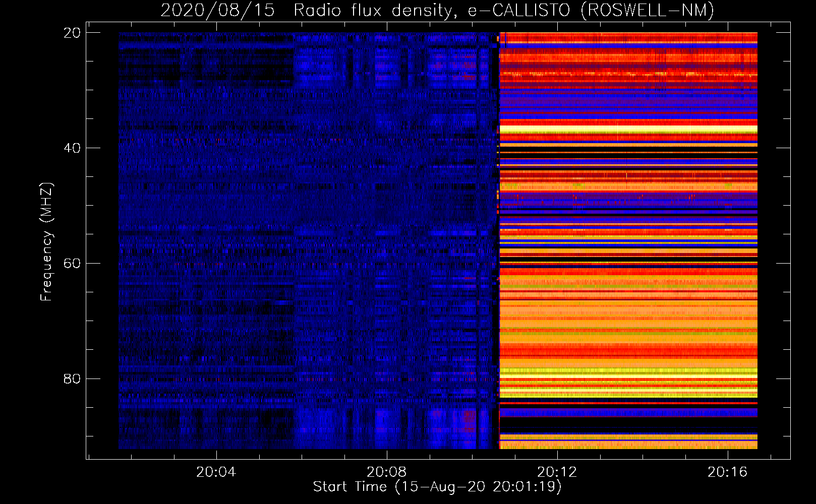
Task: Click the 80 frequency tick label
Action: click(72, 379)
